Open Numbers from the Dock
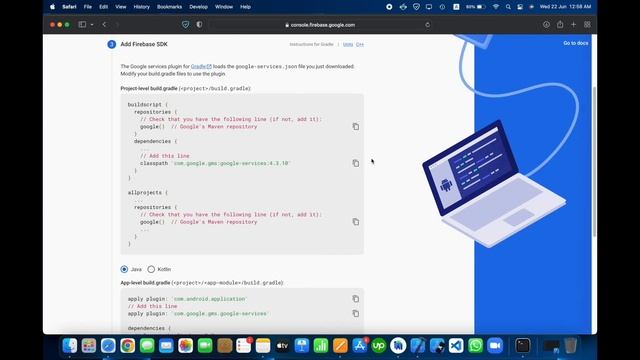The width and height of the screenshot is (640, 360). click(x=321, y=346)
